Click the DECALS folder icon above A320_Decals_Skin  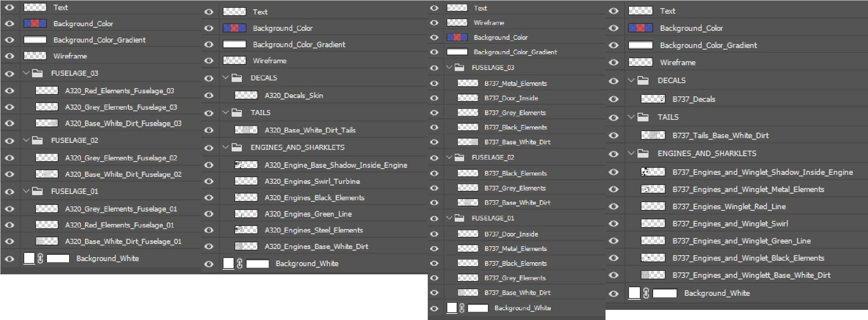[x=237, y=78]
